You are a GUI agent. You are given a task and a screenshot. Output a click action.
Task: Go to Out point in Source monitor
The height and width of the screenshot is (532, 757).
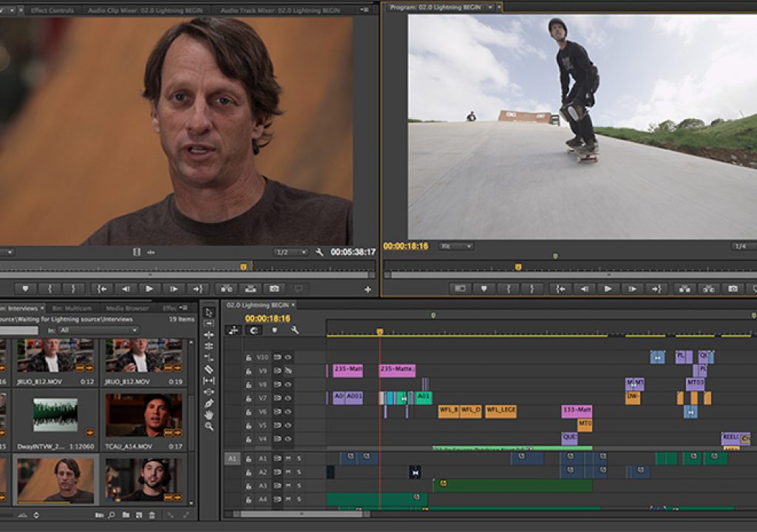[x=197, y=289]
